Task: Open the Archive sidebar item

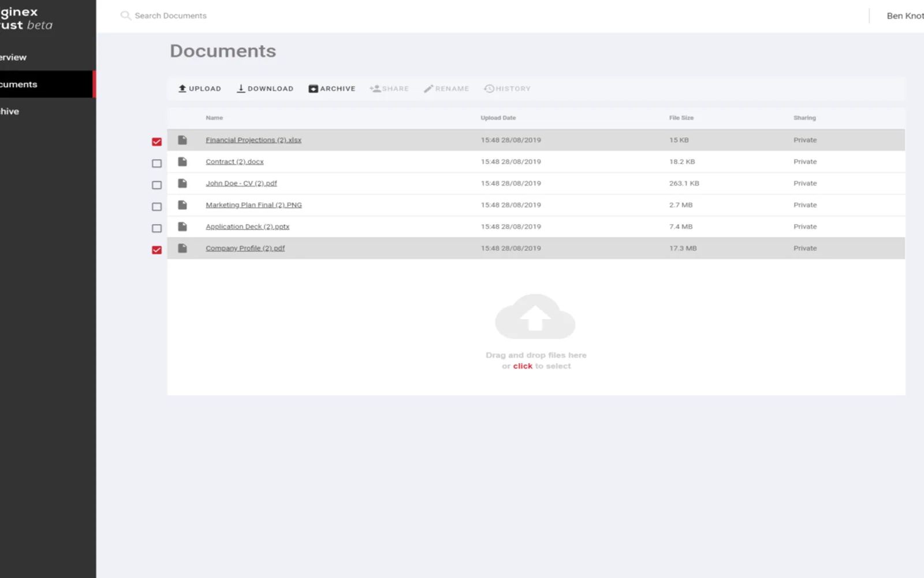Action: click(x=48, y=112)
